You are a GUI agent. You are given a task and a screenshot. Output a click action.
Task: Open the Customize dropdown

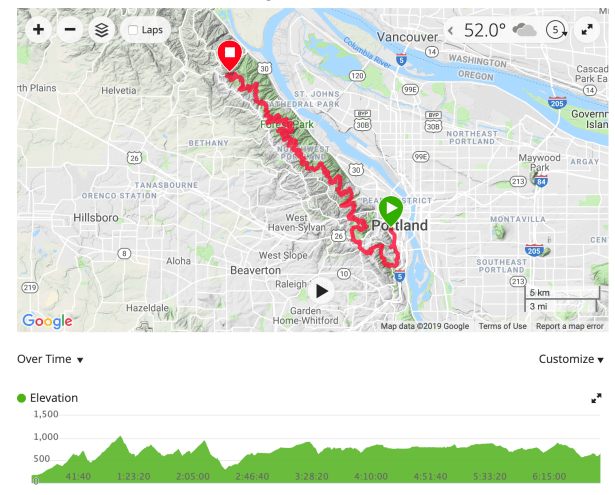pos(571,359)
